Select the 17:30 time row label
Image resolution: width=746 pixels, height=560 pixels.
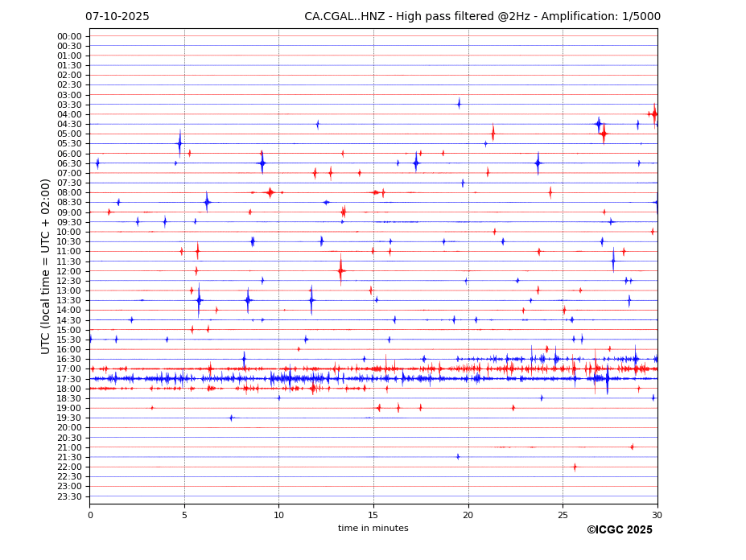69,379
